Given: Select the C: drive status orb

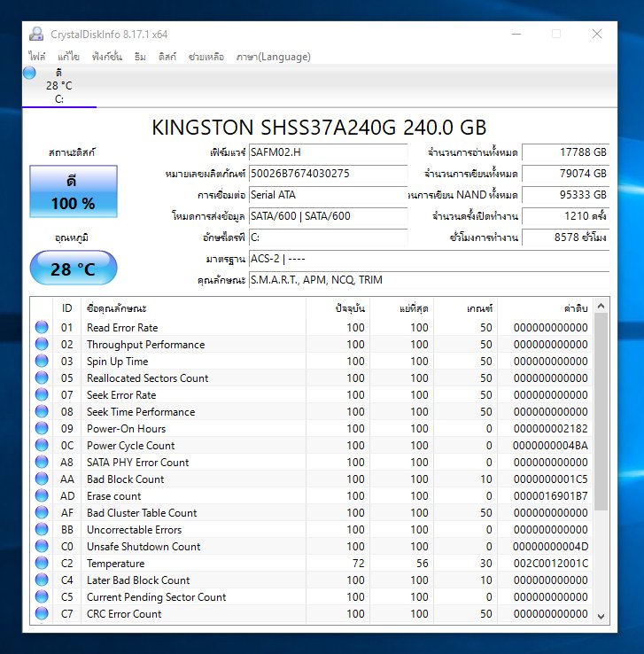Looking at the screenshot, I should tap(30, 73).
